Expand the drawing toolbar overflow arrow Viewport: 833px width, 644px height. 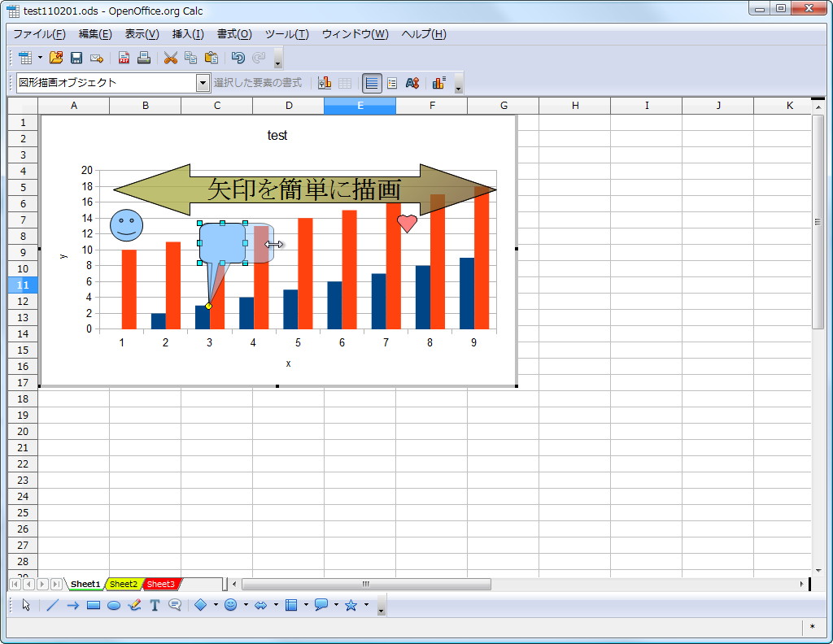pos(381,605)
